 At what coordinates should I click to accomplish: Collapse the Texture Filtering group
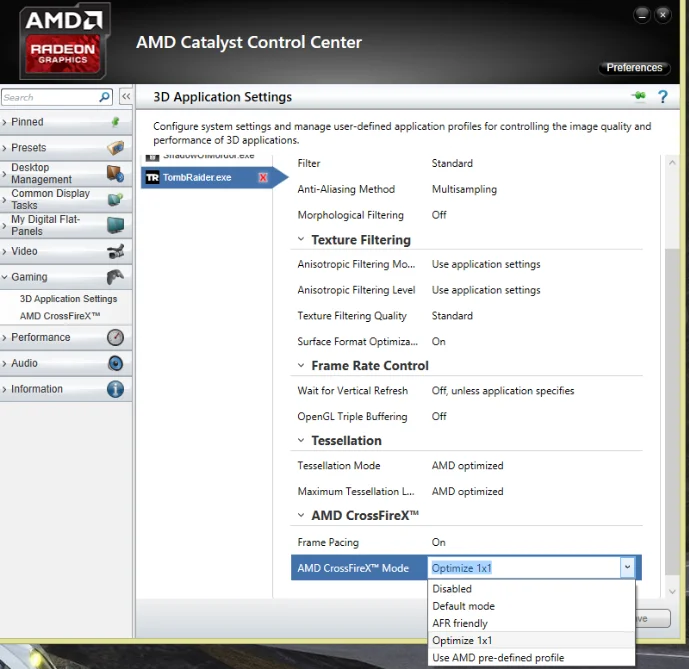coord(301,239)
